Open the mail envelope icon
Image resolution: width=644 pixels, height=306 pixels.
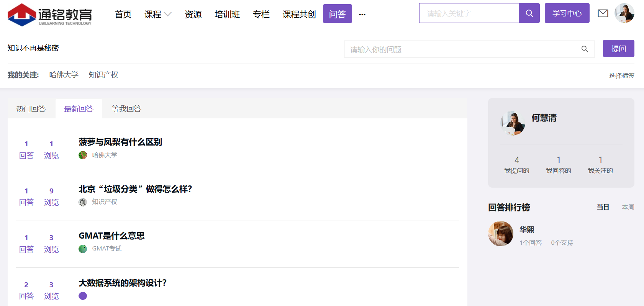pyautogui.click(x=603, y=13)
